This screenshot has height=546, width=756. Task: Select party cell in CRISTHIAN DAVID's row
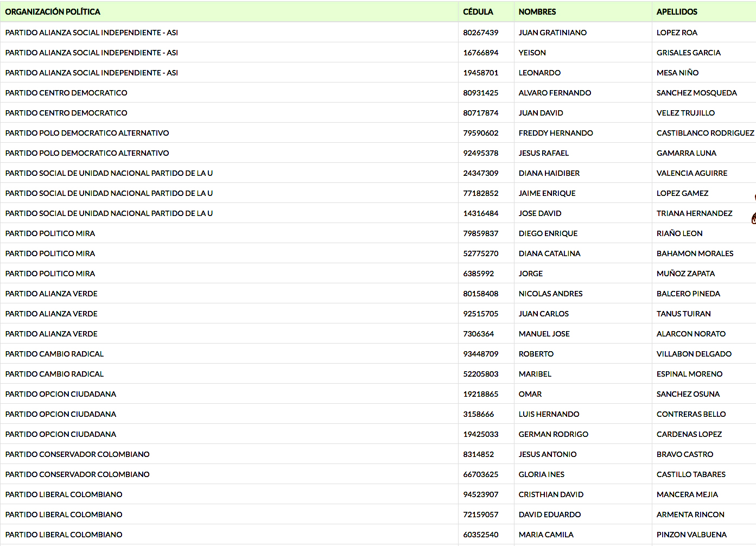[x=63, y=494]
